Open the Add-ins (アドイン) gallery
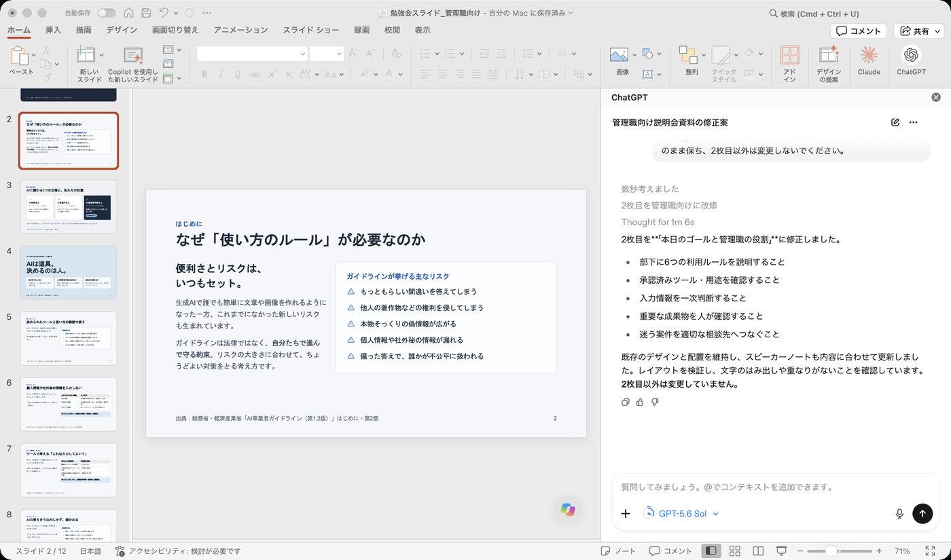 click(x=789, y=64)
